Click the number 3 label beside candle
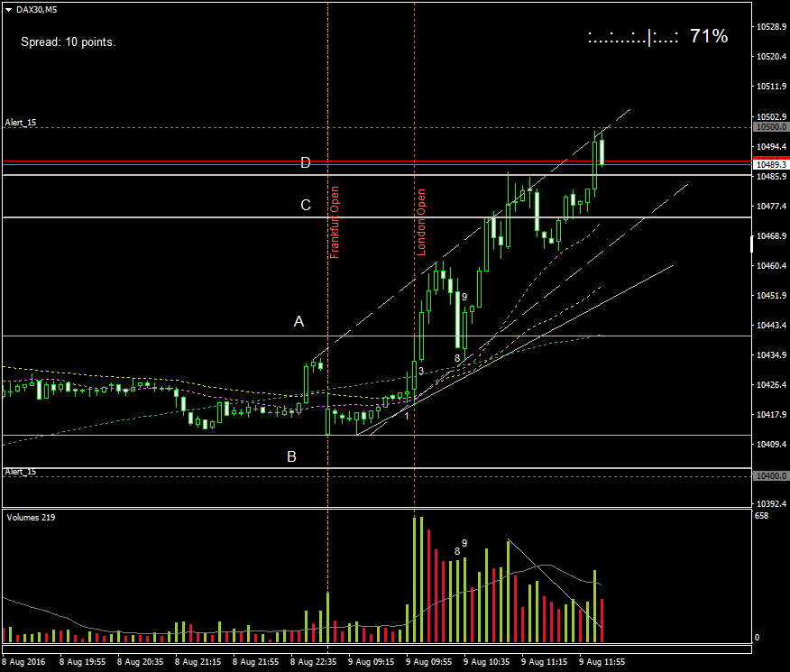Screen dimensions: 790x672 click(421, 371)
